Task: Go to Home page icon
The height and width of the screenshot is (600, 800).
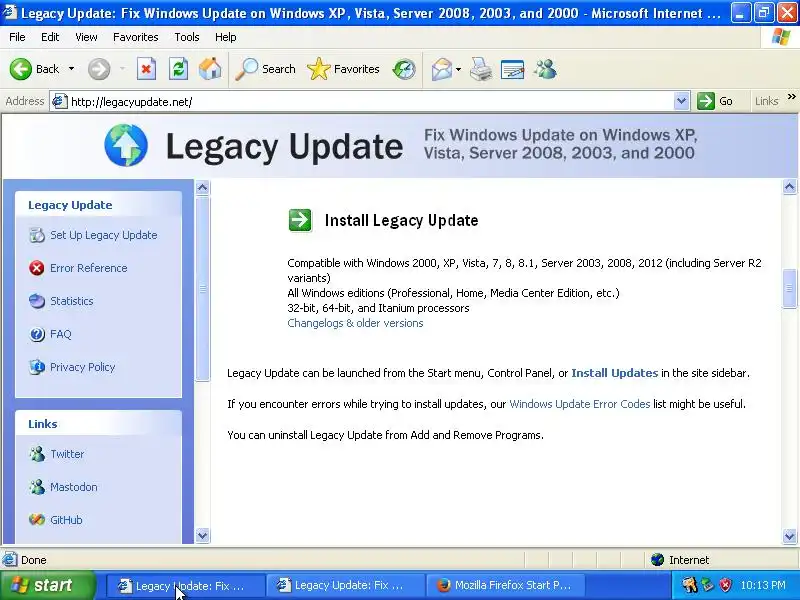Action: [x=210, y=69]
